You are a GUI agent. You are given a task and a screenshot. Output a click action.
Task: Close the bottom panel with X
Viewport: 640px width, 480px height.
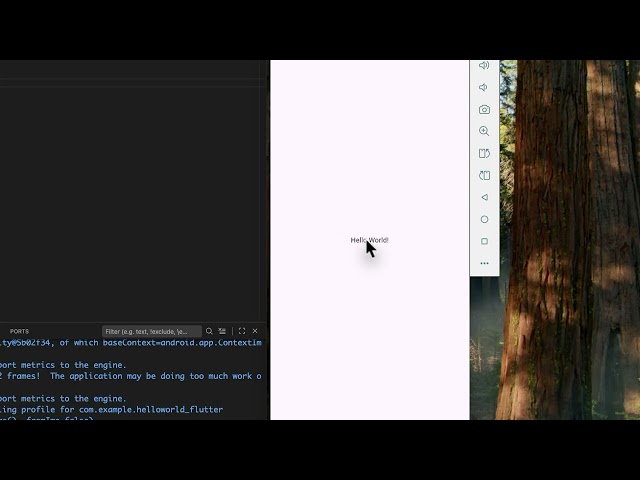tap(255, 331)
